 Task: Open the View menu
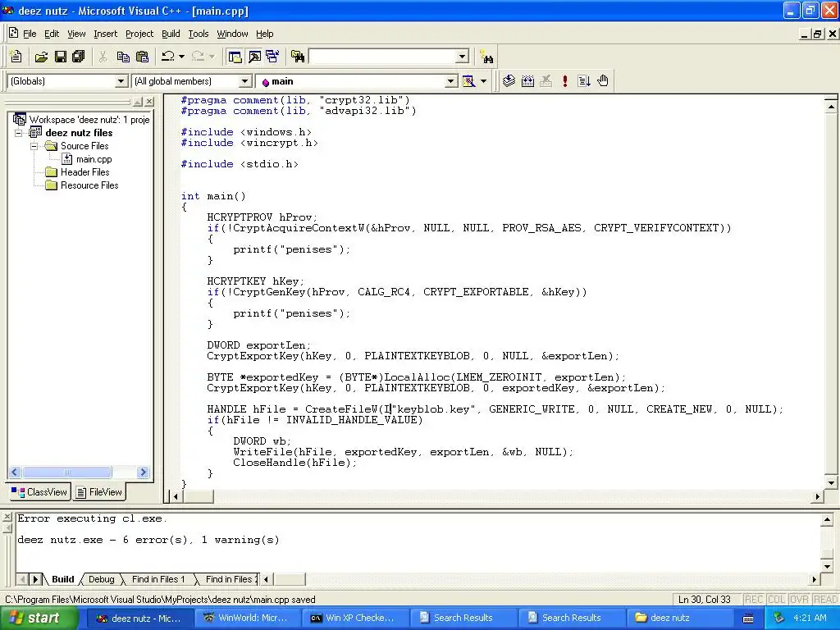[x=76, y=34]
